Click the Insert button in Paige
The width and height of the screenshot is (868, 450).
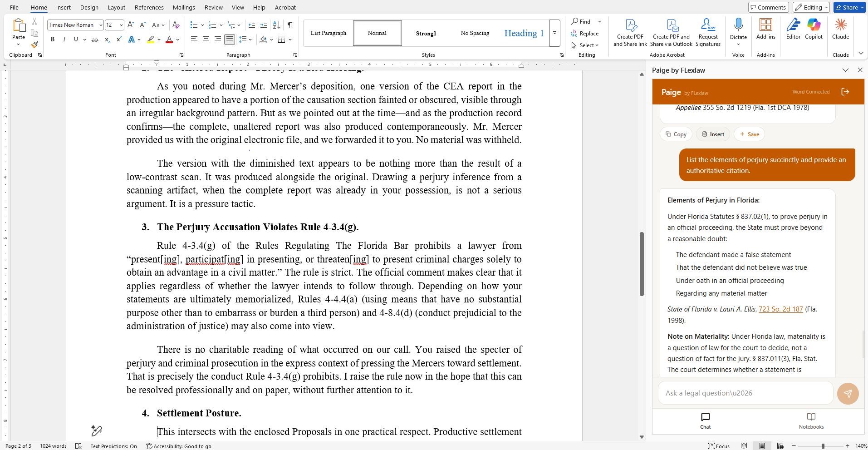coord(713,134)
